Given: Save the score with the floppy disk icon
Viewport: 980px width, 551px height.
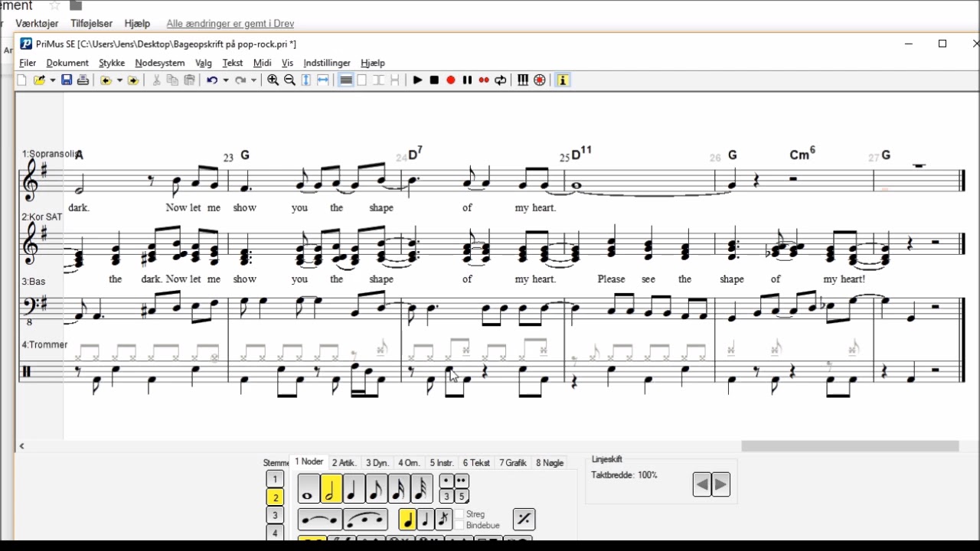Looking at the screenshot, I should [x=67, y=80].
